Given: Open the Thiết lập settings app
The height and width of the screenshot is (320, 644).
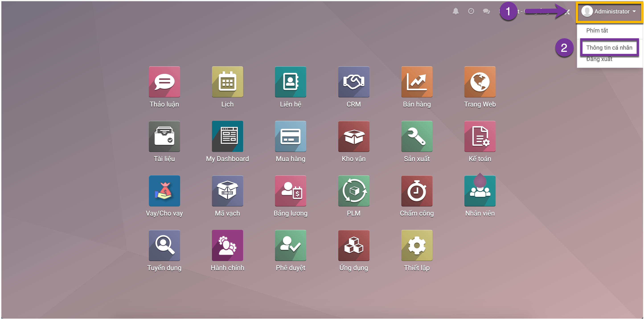Looking at the screenshot, I should point(417,245).
